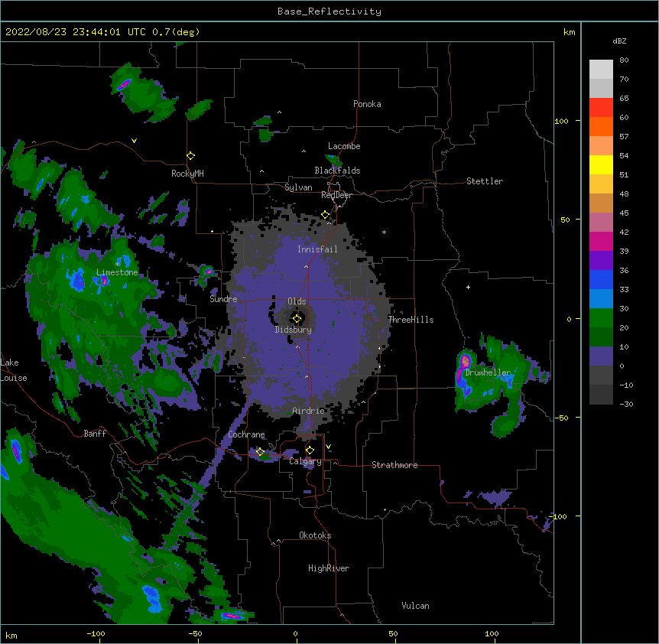Click the magenta 42 dBZ legend swatch

601,241
